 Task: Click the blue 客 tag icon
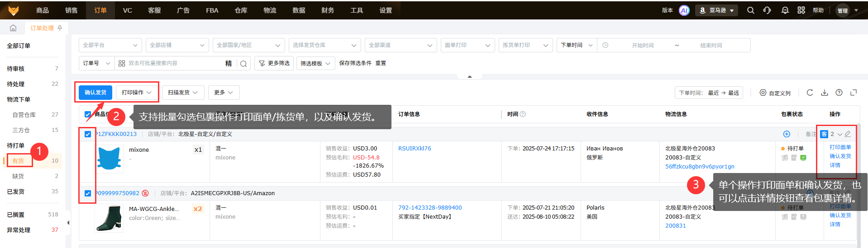[x=824, y=134]
